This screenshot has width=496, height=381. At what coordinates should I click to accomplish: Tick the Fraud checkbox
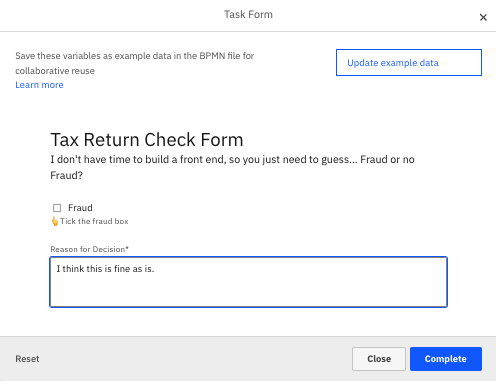click(57, 208)
